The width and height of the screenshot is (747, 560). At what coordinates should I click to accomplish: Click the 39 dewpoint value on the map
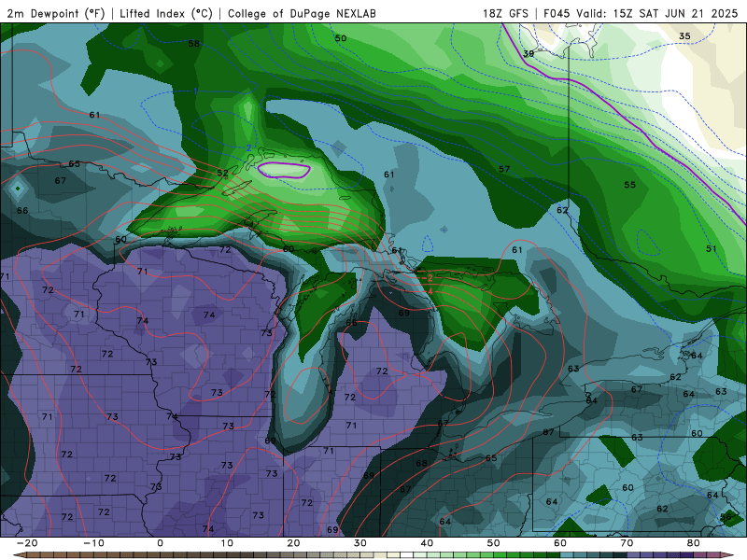(x=529, y=54)
